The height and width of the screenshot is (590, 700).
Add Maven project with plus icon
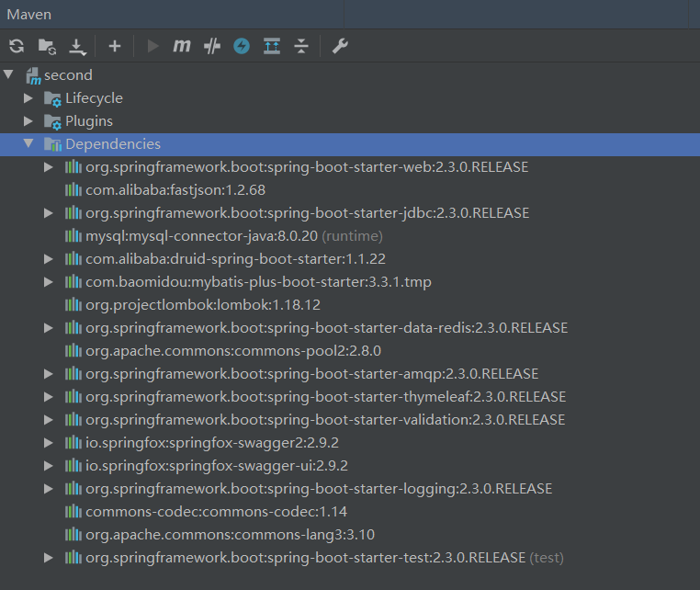click(115, 46)
